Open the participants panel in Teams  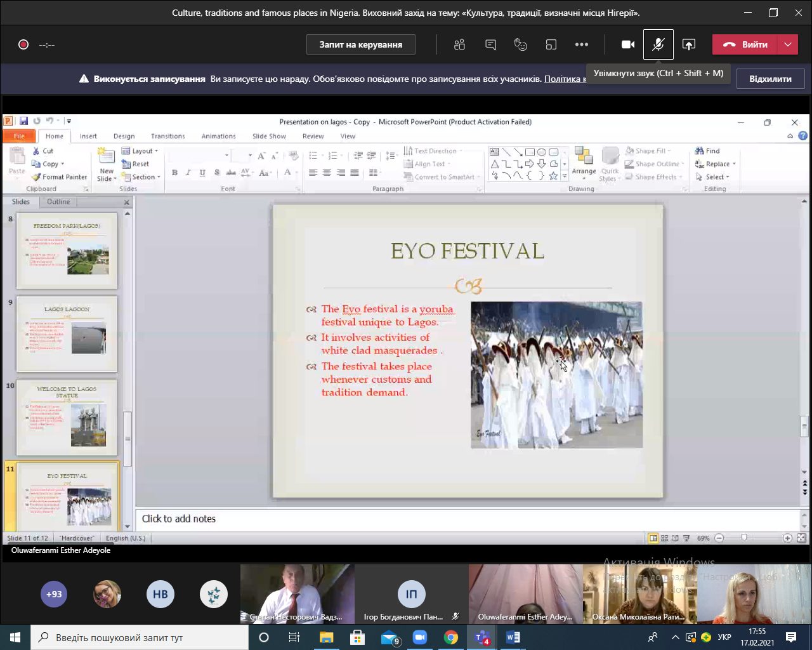point(460,44)
